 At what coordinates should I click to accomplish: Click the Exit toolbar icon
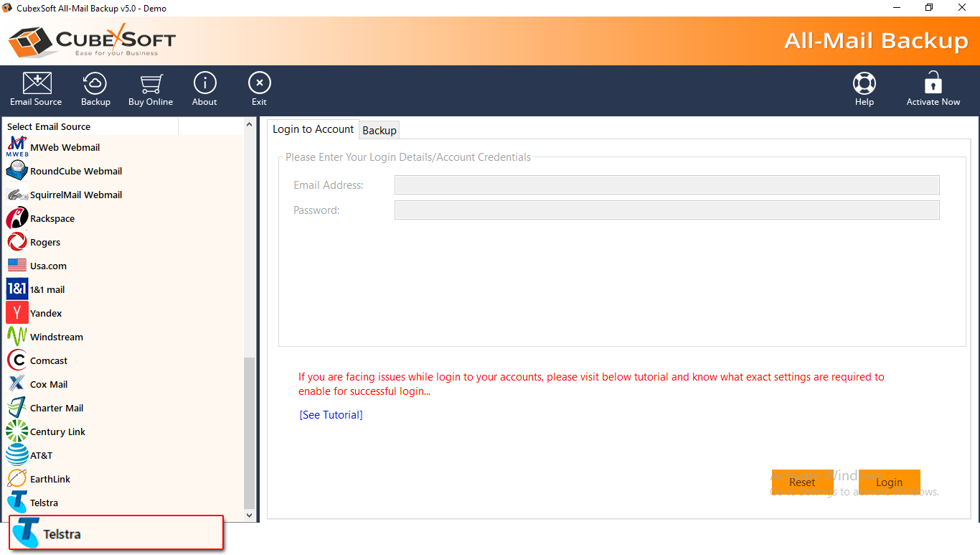[259, 84]
